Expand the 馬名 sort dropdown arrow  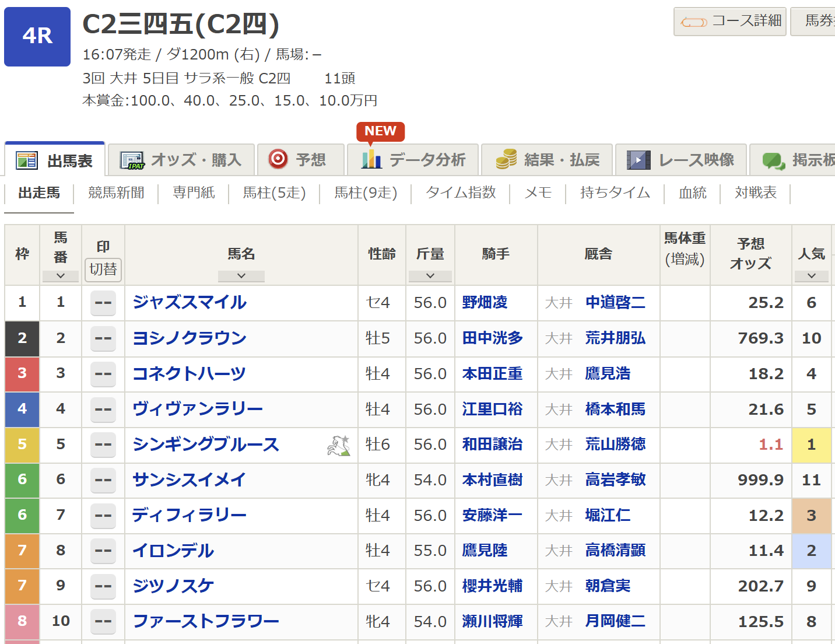tap(241, 276)
